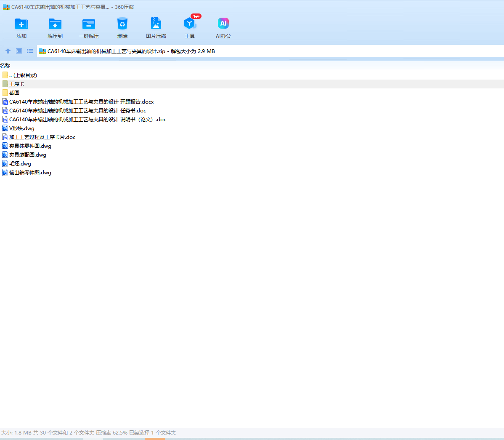Click the 360压缩 app icon in title bar
Viewport: 504px width, 440px height.
point(6,7)
